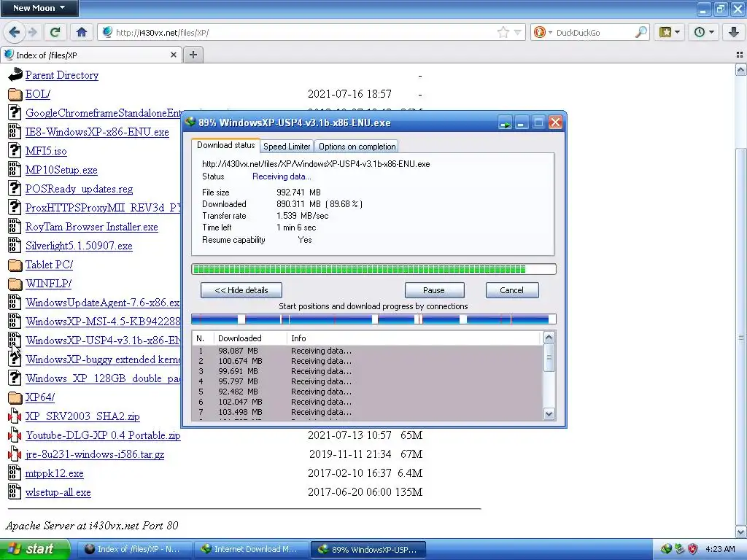Click the Hide details button
The image size is (747, 560).
[x=241, y=290]
